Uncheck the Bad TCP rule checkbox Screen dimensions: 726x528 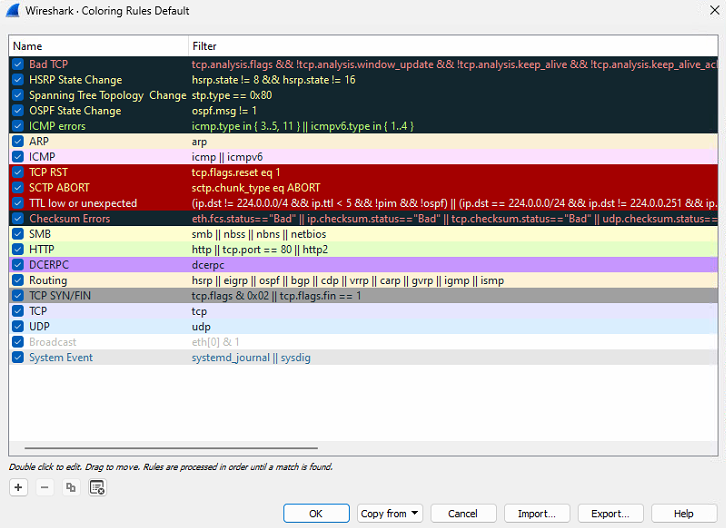[18, 64]
